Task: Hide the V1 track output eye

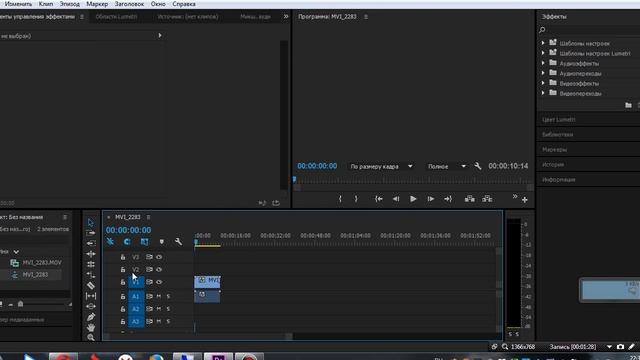Action: click(159, 282)
